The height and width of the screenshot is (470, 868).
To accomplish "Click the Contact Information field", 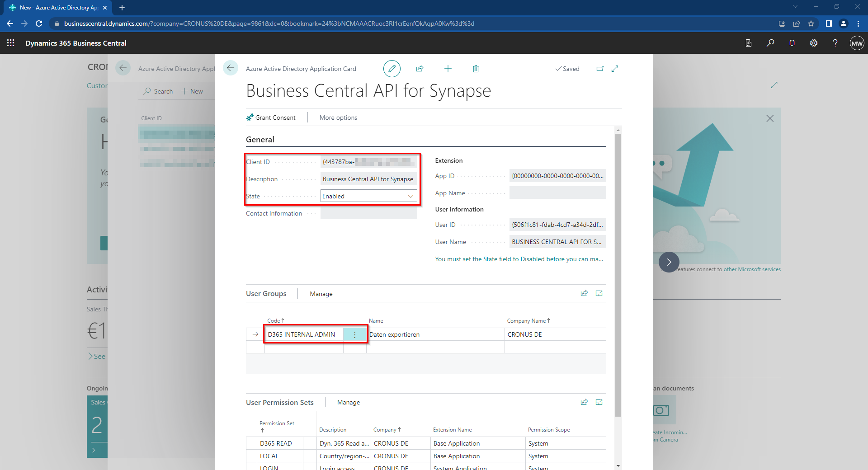I will pos(368,213).
